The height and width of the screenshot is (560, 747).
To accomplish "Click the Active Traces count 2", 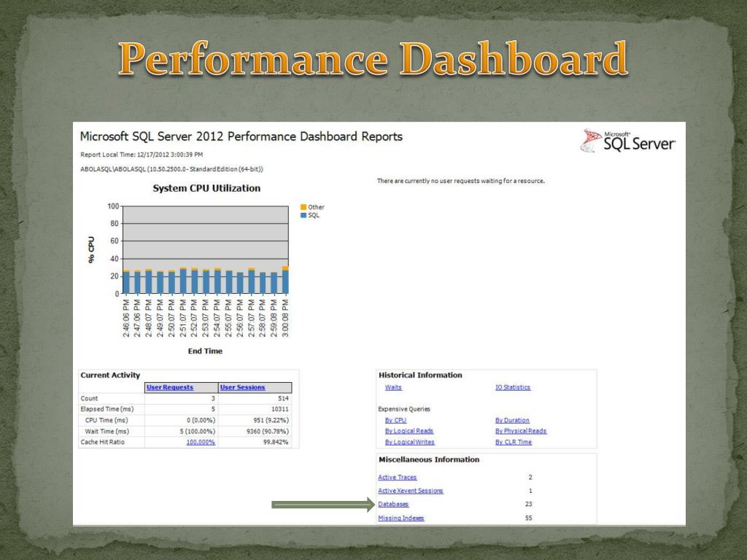I will (530, 477).
